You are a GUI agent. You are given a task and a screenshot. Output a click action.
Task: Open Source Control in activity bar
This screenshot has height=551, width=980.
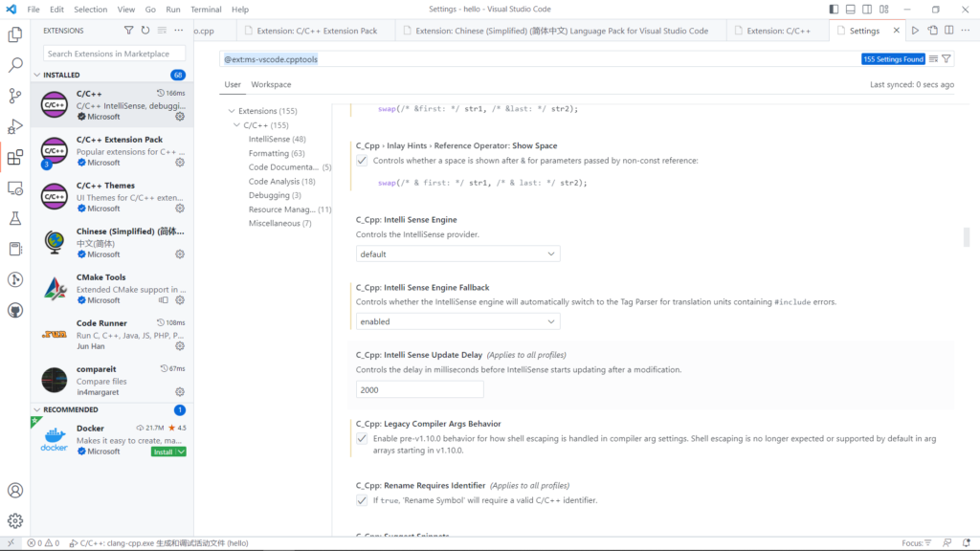pos(15,96)
